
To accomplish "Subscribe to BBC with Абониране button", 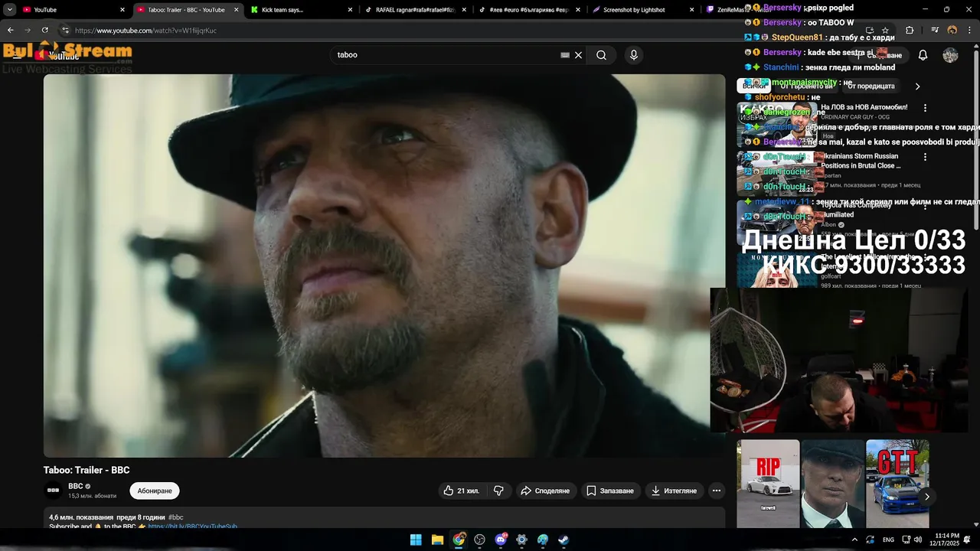I will click(155, 491).
